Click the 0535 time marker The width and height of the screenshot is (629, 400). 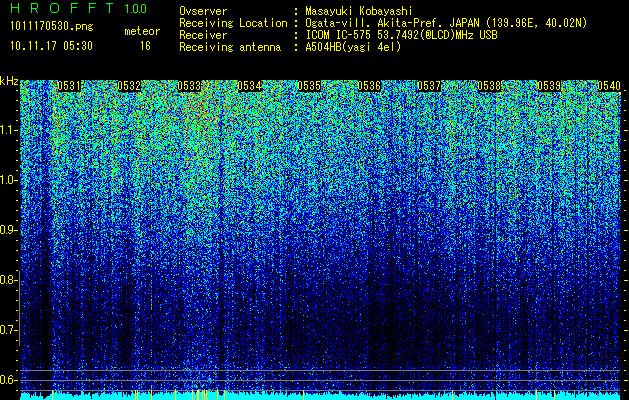(309, 86)
